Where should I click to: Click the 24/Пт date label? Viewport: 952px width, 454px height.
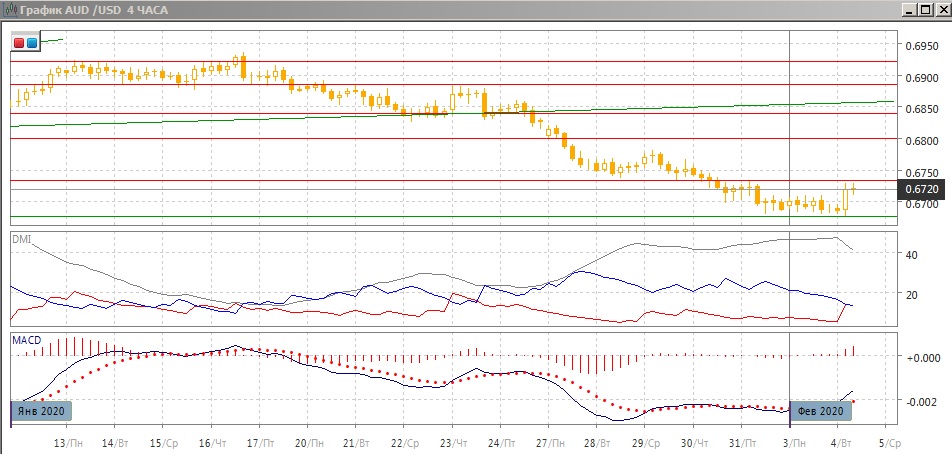point(500,441)
